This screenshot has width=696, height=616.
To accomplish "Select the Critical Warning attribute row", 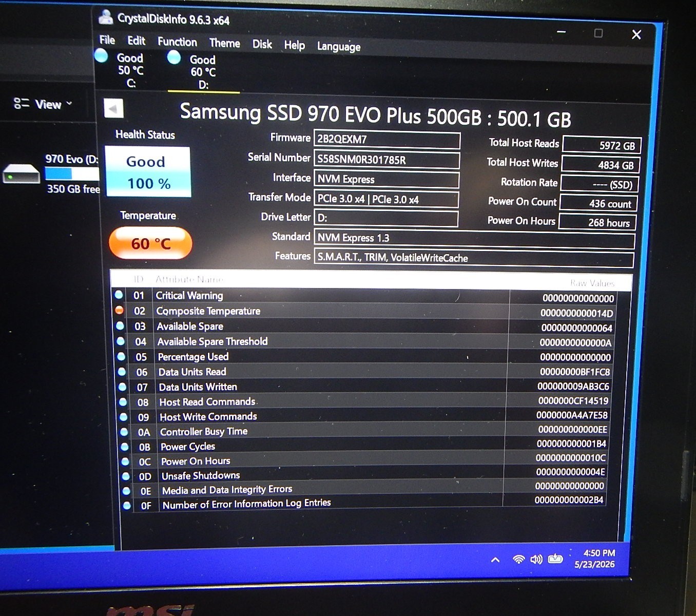I will click(x=364, y=296).
